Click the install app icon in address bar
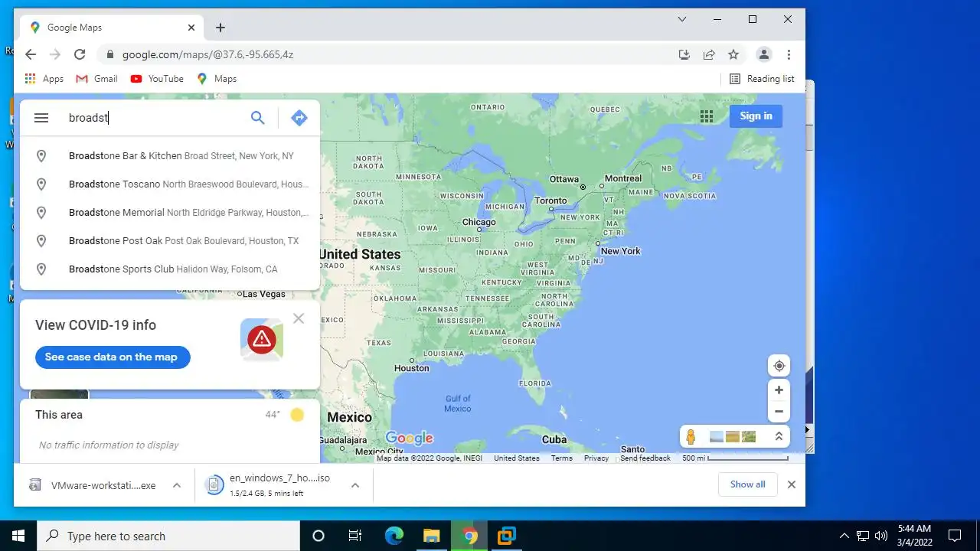 [684, 54]
